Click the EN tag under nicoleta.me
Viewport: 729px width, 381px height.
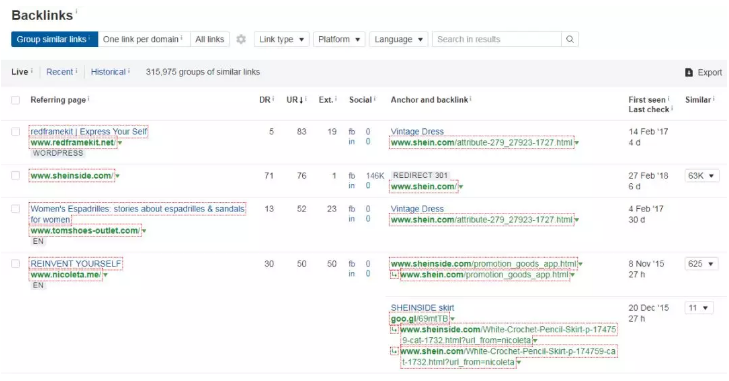[x=38, y=285]
